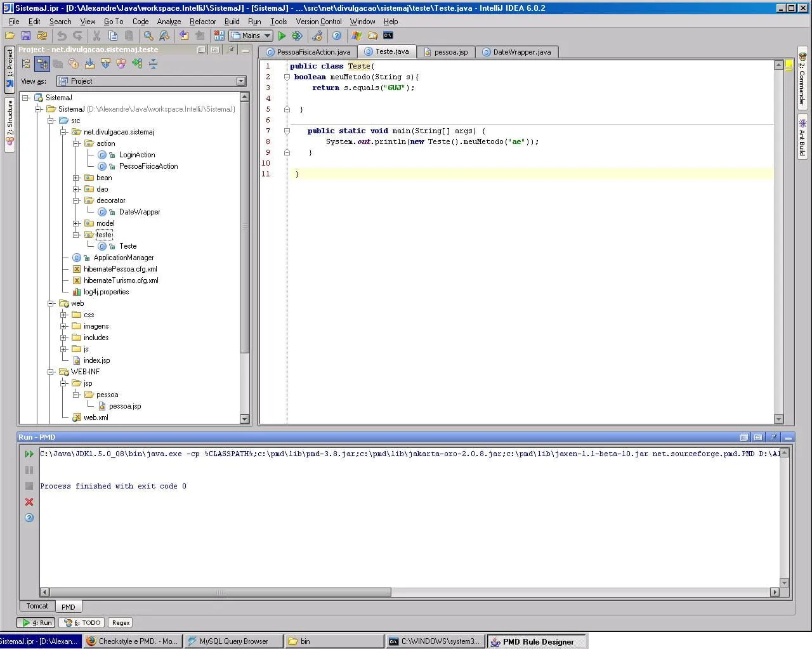
Task: Select the Tomcat tab in Run panel
Action: point(37,606)
